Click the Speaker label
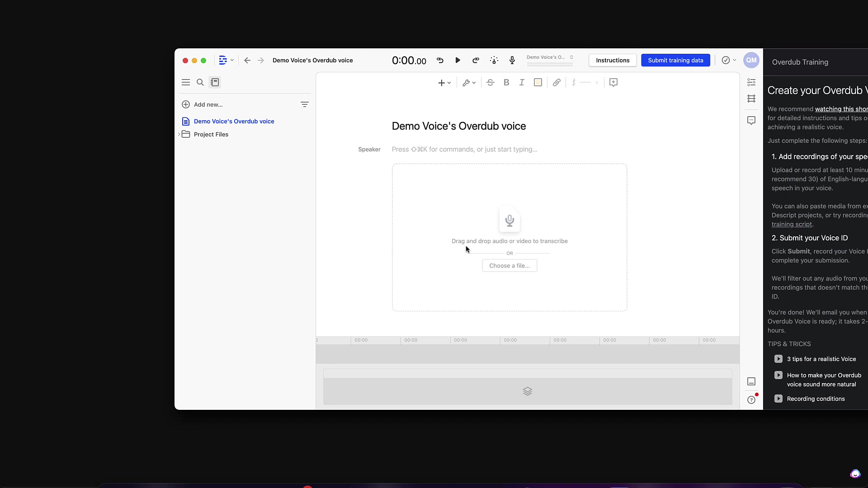This screenshot has height=488, width=868. tap(369, 150)
